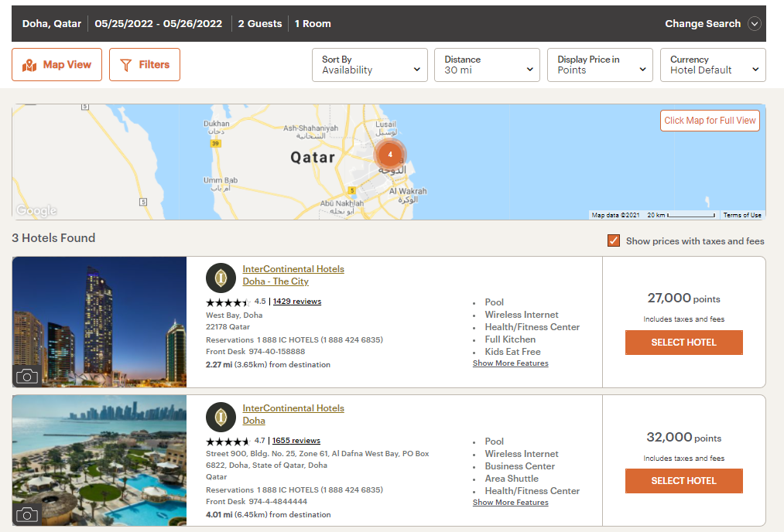Screen dimensions: 784x532
Task: Open Terms of Use link on map
Action: [x=742, y=215]
